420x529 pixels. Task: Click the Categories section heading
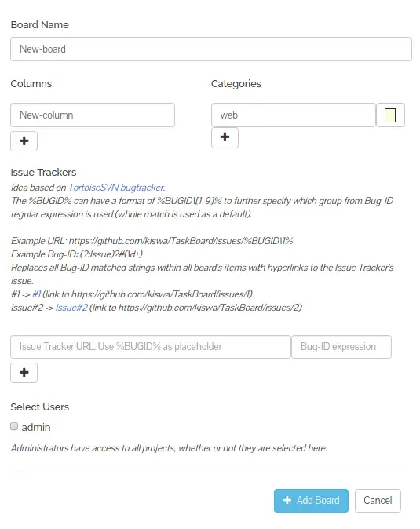coord(236,84)
